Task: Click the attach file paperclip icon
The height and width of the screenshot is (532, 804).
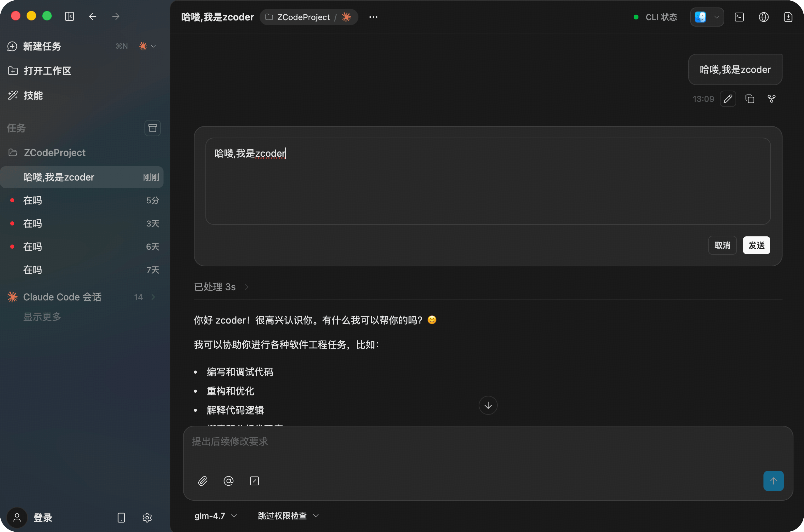Action: pos(203,481)
